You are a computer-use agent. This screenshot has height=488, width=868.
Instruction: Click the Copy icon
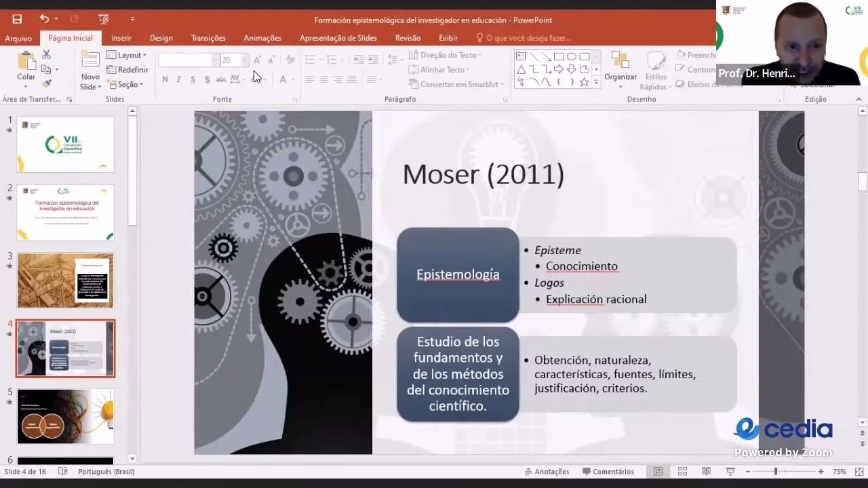46,69
